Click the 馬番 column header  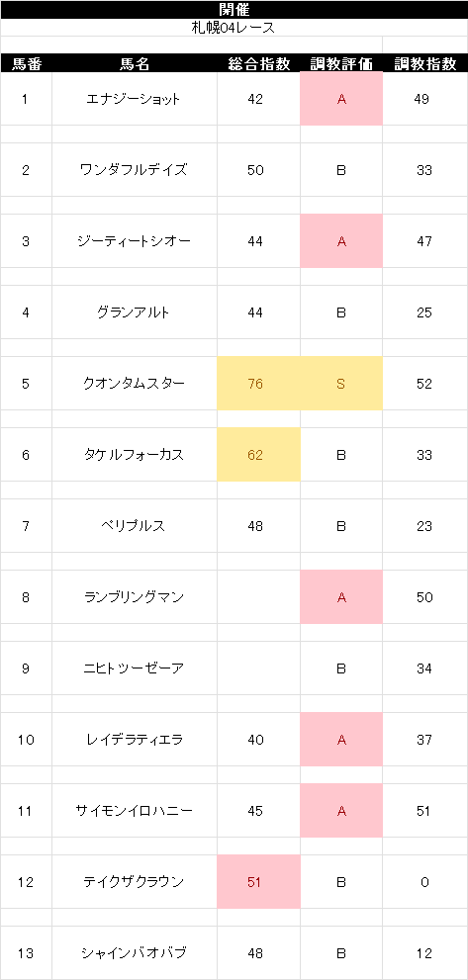coord(26,63)
